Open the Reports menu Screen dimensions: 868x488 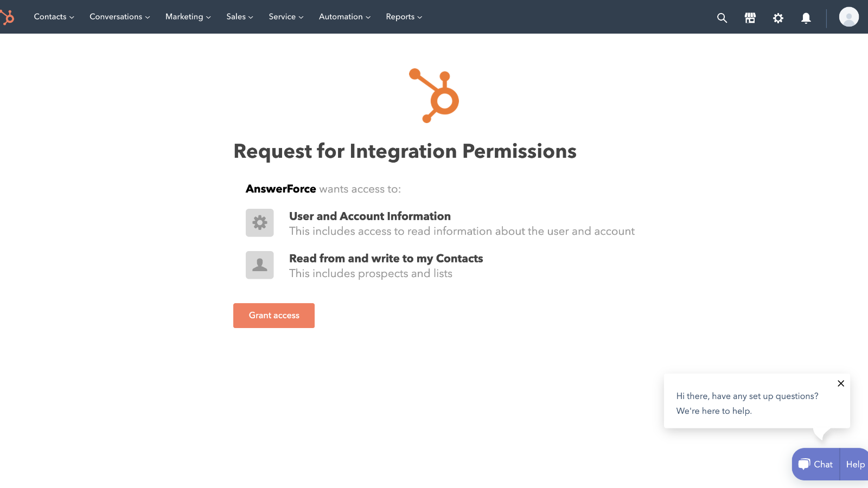pos(404,17)
